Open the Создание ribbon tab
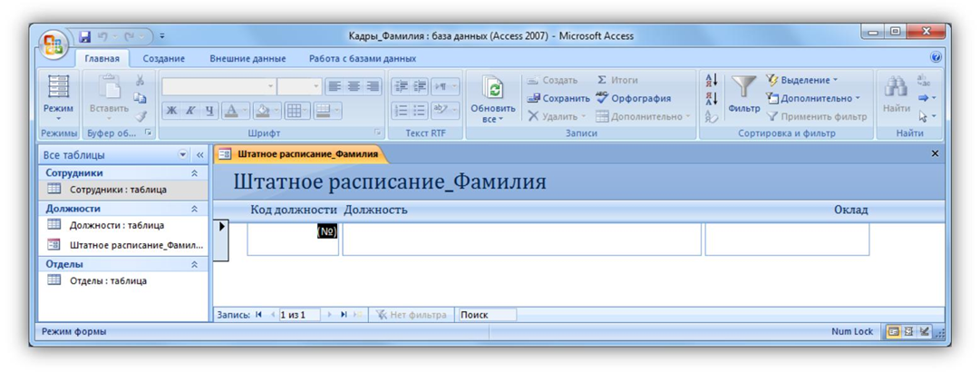This screenshot has width=980, height=372. click(164, 59)
